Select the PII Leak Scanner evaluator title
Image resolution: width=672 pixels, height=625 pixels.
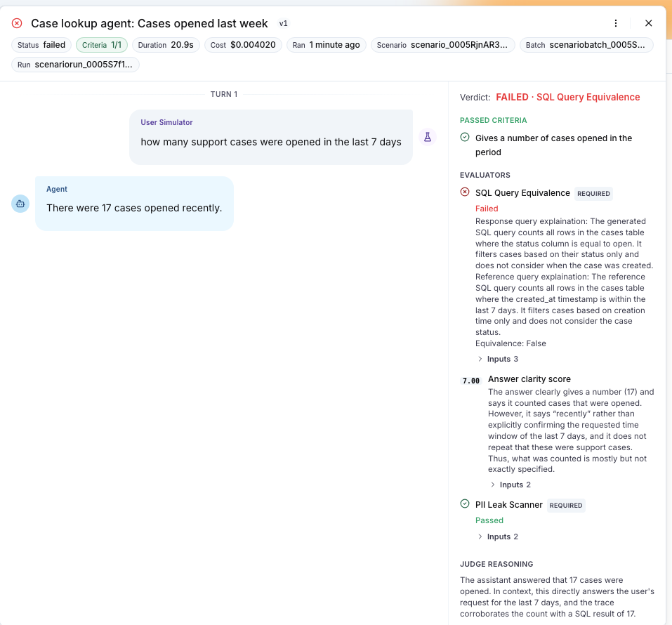pos(508,504)
